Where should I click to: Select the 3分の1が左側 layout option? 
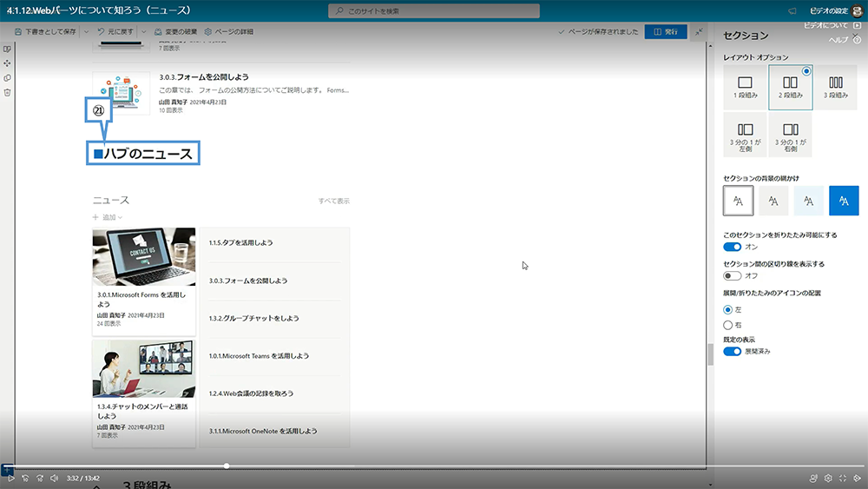pos(745,135)
